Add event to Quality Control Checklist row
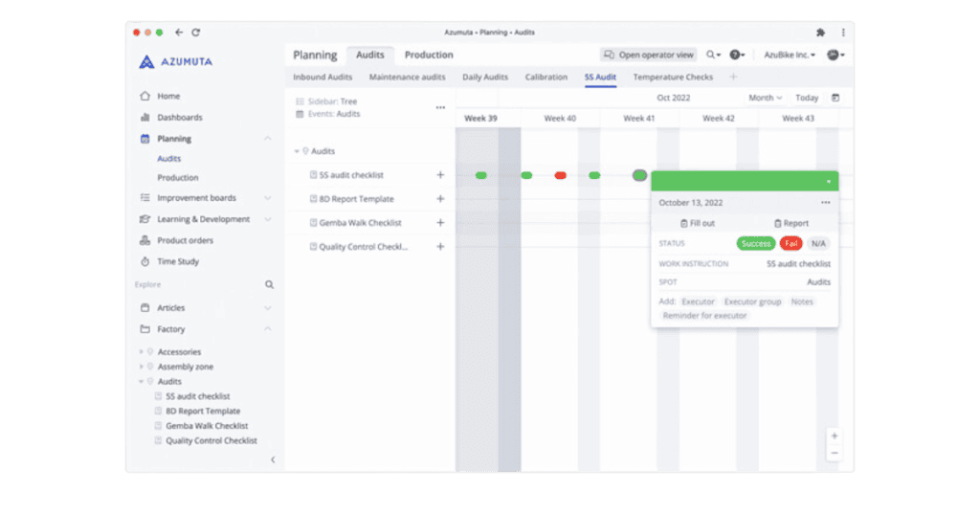980x513 pixels. tap(440, 247)
